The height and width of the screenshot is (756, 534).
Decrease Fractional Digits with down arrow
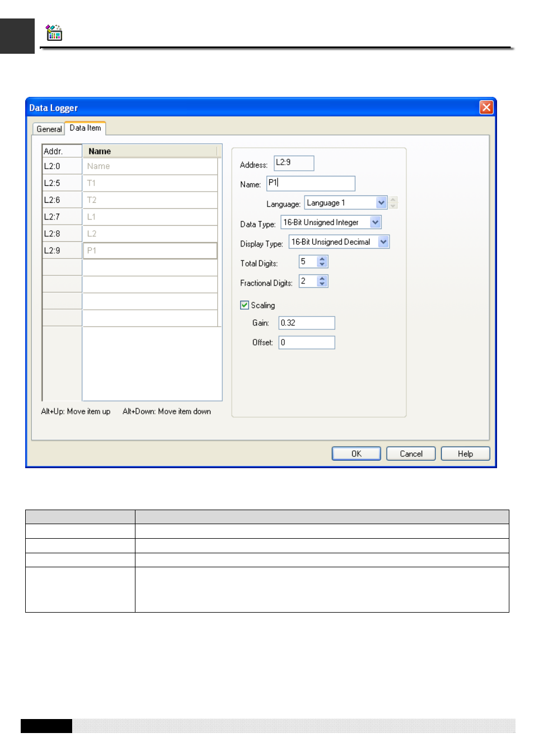point(322,284)
